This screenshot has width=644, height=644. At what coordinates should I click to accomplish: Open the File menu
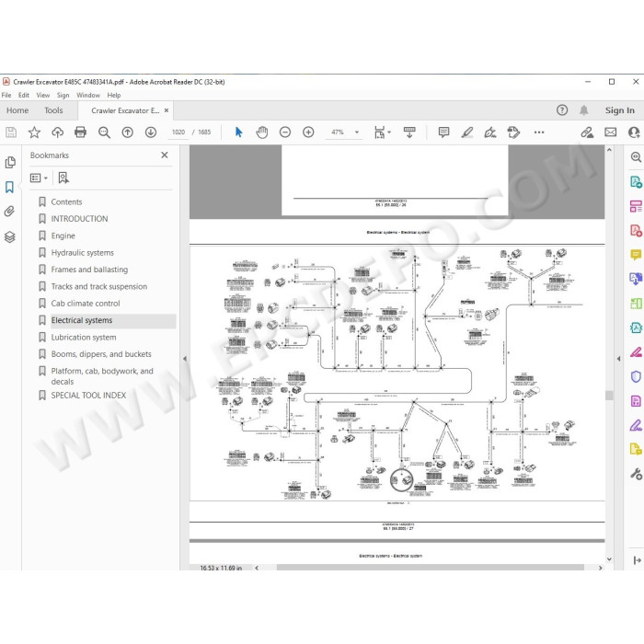coord(6,96)
